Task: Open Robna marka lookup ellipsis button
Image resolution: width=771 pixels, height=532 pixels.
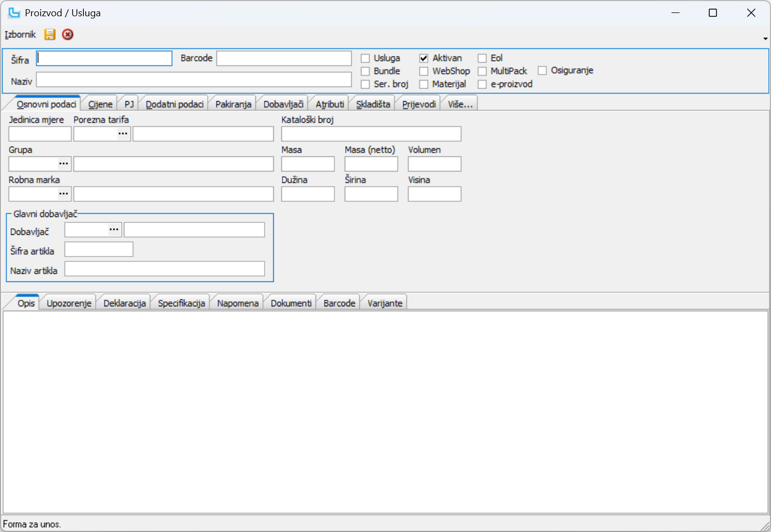Action: (x=64, y=194)
